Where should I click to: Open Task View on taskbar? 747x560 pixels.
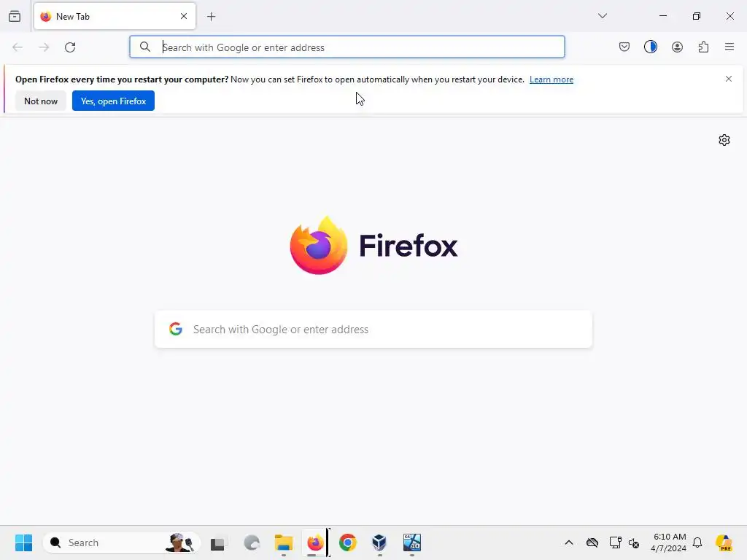[x=217, y=542]
